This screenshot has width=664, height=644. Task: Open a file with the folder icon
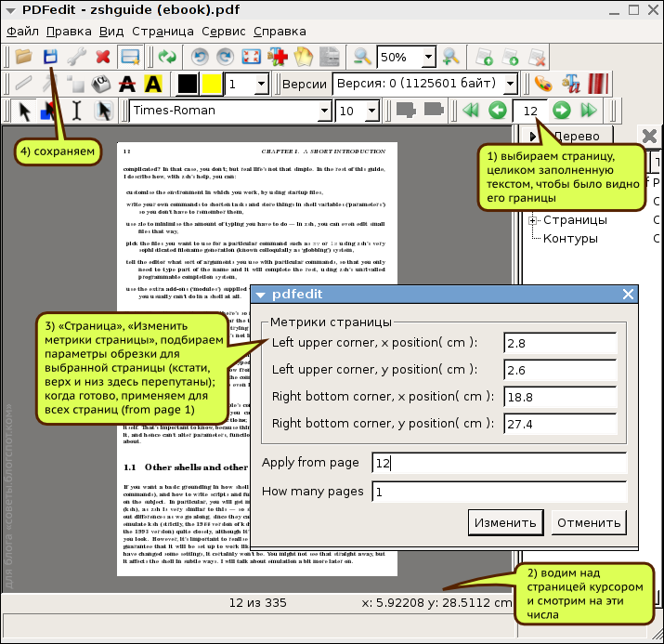24,57
